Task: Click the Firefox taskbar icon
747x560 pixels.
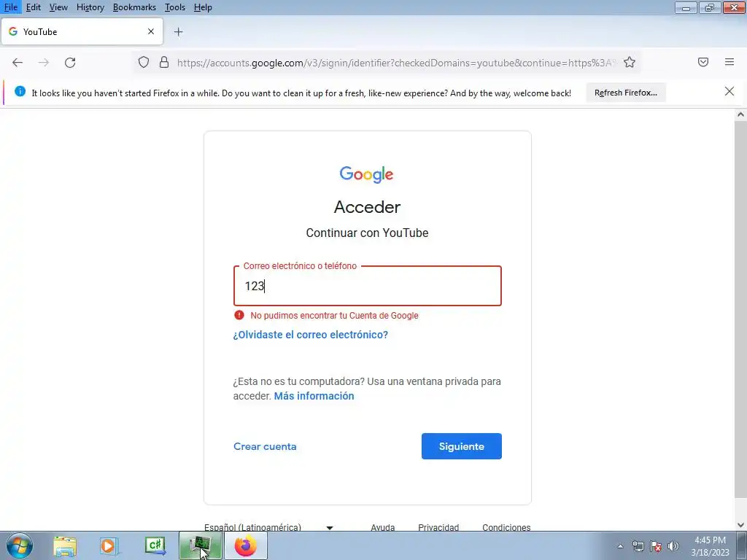Action: click(245, 545)
